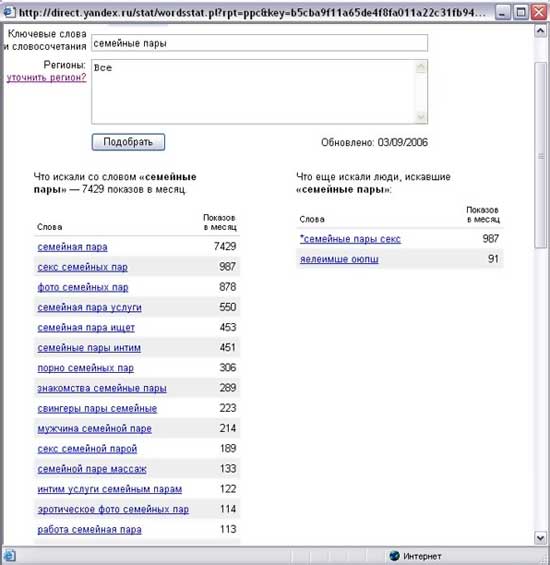
Task: Open the фото семейных пар link
Action: click(83, 287)
